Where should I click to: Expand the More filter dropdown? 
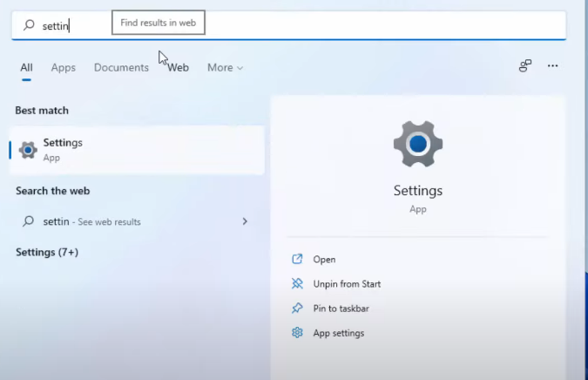pyautogui.click(x=225, y=68)
